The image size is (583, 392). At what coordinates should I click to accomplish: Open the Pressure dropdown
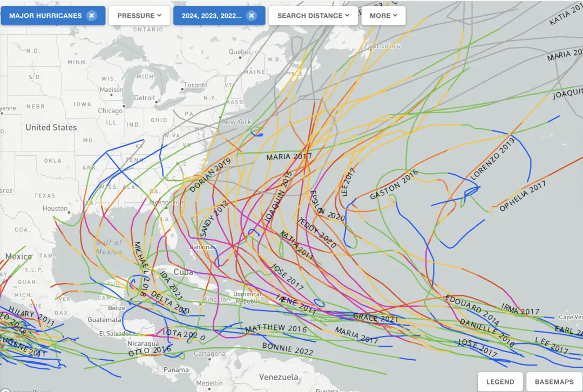point(139,16)
